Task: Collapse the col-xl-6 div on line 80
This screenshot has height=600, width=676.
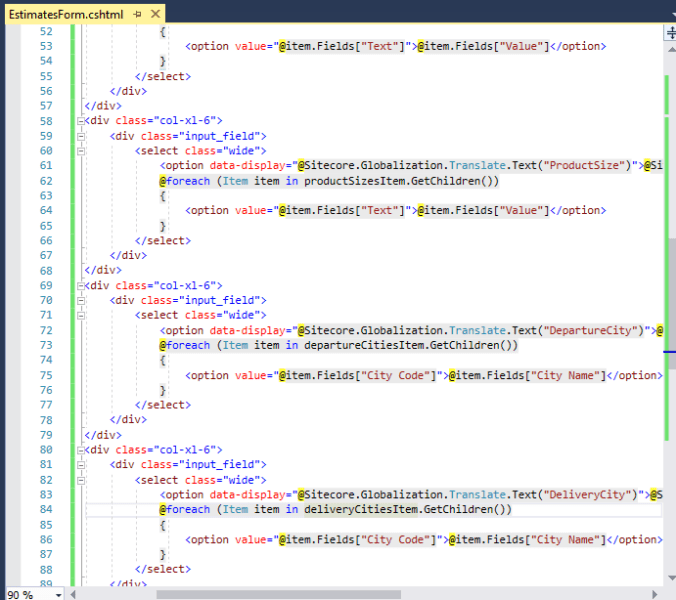Action: pos(81,450)
